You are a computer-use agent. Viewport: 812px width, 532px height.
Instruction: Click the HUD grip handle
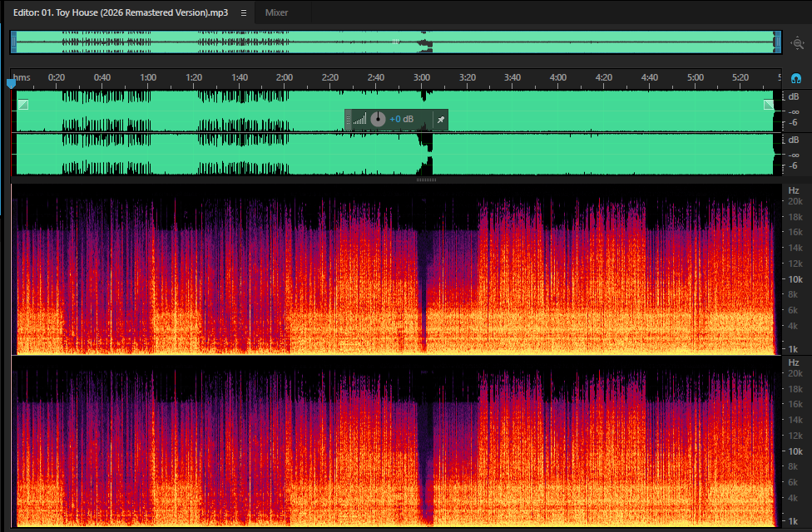click(348, 120)
